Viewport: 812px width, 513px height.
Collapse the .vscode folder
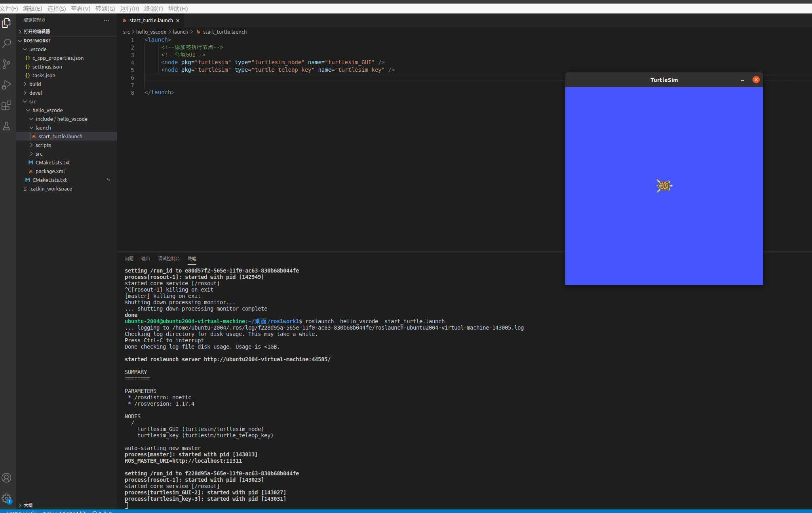pos(38,49)
